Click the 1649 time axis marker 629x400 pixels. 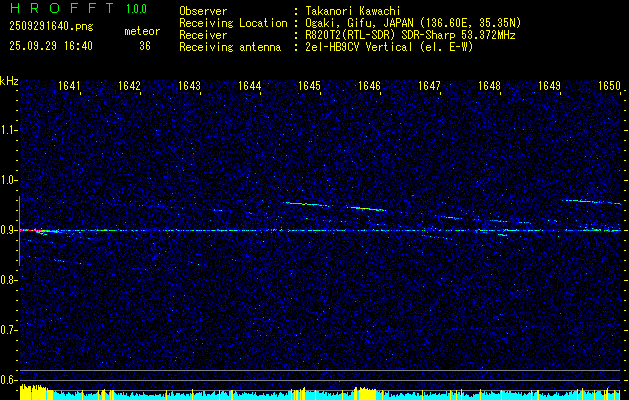tap(550, 85)
